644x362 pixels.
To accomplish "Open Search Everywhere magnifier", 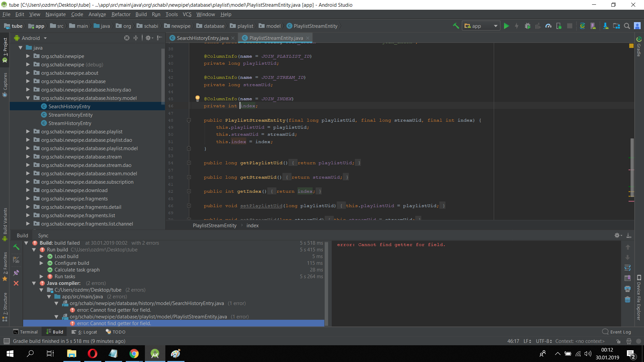I will [627, 26].
